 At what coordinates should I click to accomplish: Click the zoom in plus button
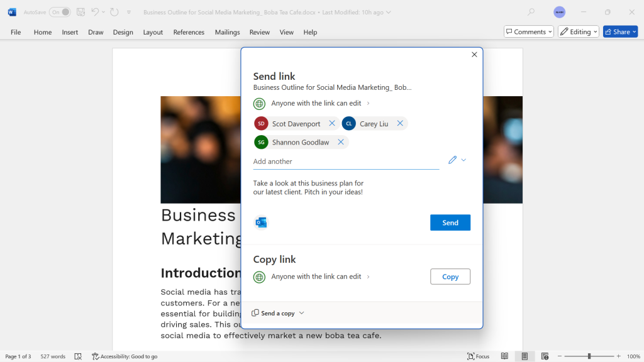(619, 356)
